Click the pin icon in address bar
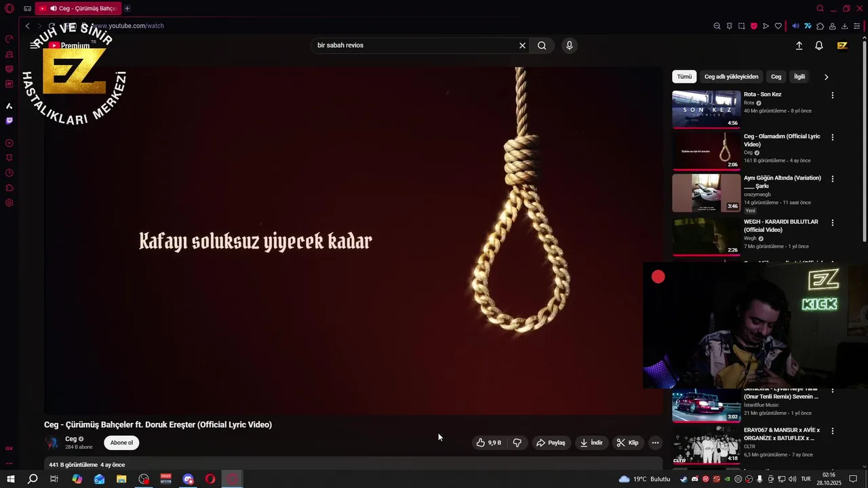 tap(729, 26)
